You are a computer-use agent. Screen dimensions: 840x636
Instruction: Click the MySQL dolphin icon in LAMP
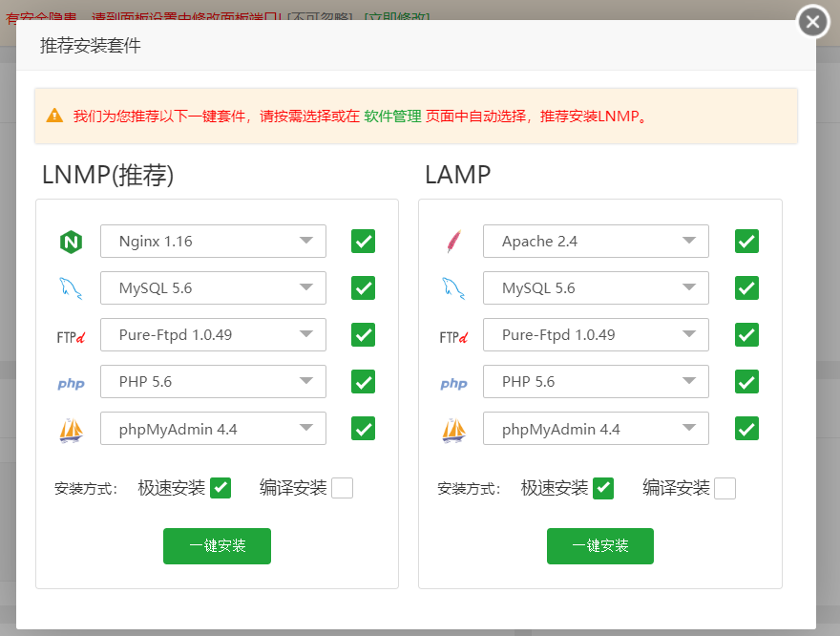coord(453,288)
